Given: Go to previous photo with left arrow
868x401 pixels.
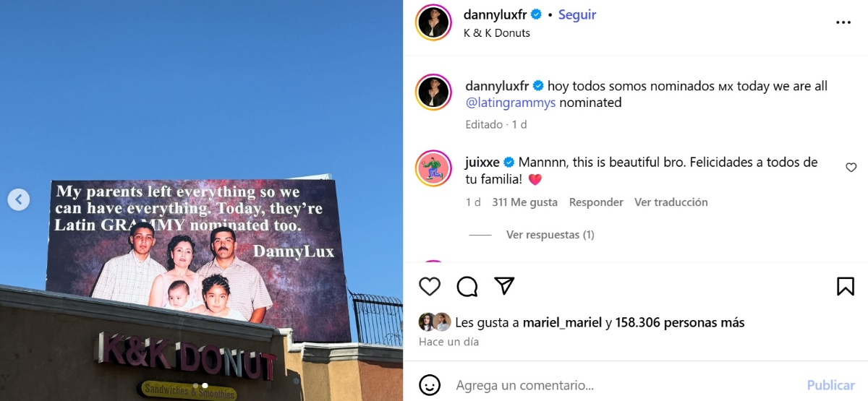Looking at the screenshot, I should coord(19,199).
